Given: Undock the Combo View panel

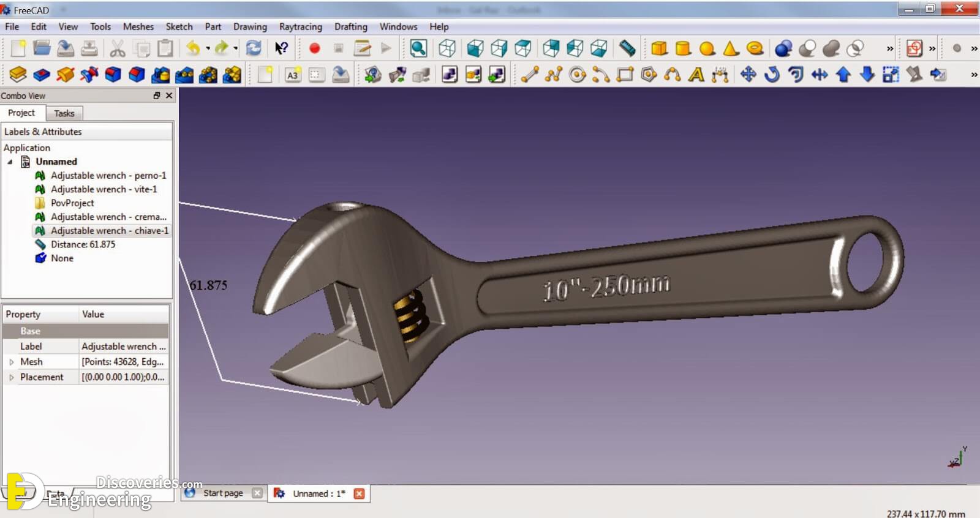Looking at the screenshot, I should [x=157, y=96].
